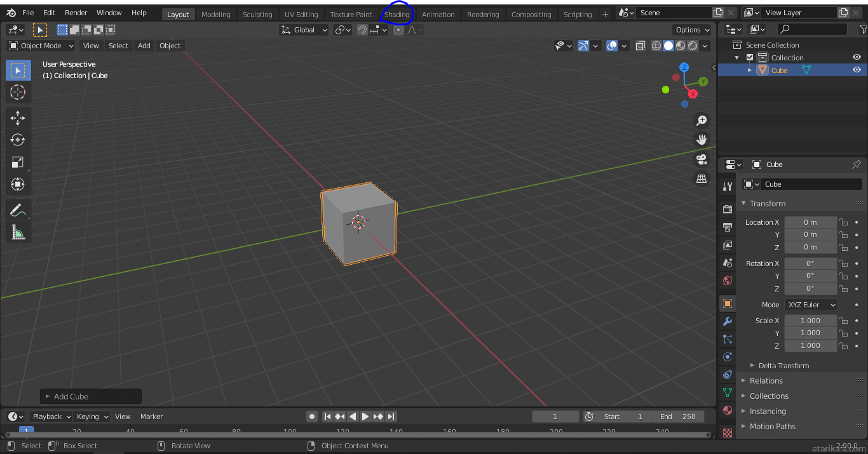Open the Object Mode dropdown
The image size is (868, 454).
click(41, 46)
